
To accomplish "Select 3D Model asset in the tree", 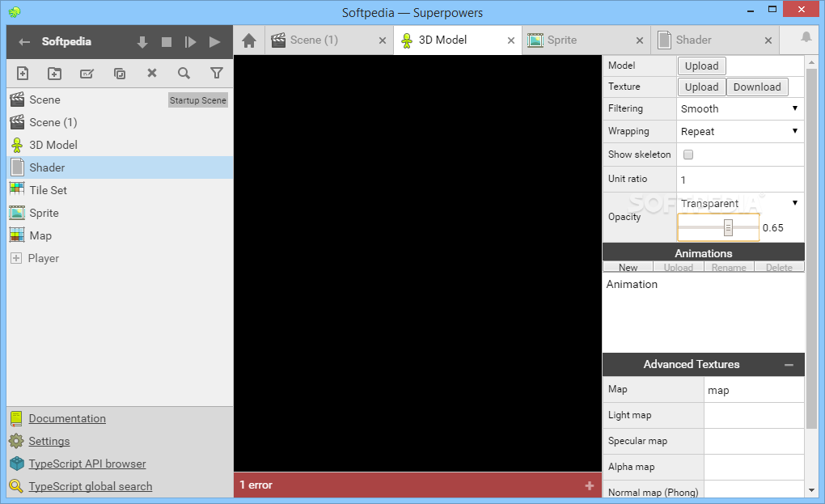I will coord(120,145).
